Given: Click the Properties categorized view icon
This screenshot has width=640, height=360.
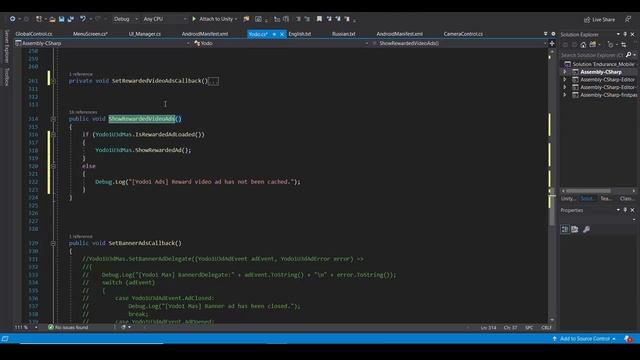Looking at the screenshot, I should click(565, 229).
